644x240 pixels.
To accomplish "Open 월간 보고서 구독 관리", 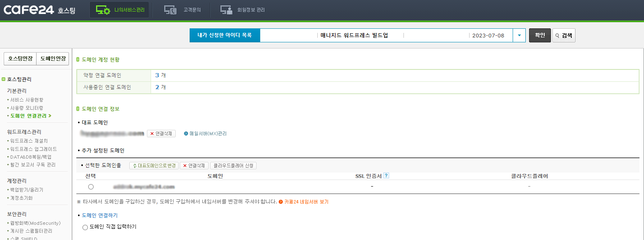I will click(33, 165).
